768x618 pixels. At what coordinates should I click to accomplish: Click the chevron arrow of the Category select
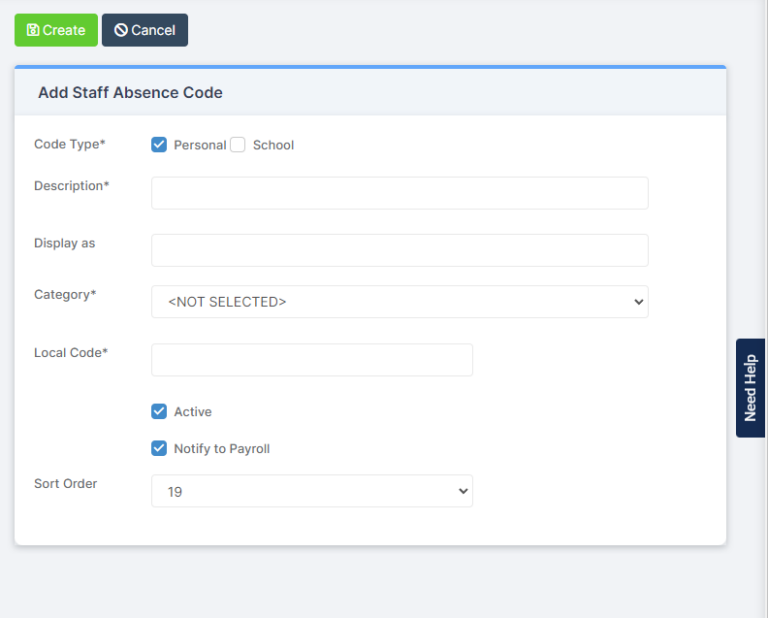[x=639, y=302]
